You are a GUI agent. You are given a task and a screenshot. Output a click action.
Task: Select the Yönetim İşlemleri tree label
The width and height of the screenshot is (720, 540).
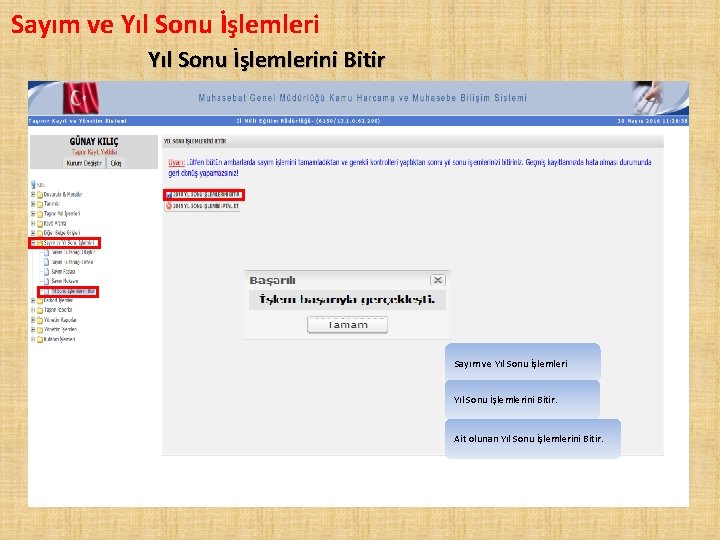[60, 330]
